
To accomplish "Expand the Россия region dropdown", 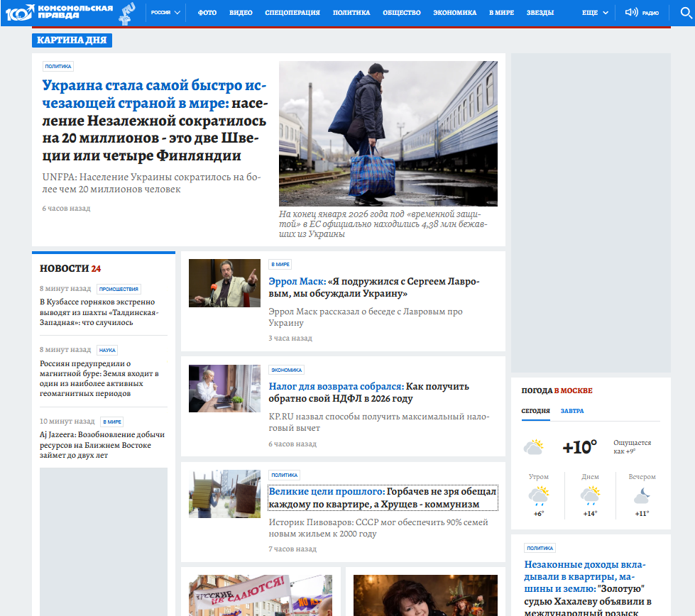I will pos(165,13).
